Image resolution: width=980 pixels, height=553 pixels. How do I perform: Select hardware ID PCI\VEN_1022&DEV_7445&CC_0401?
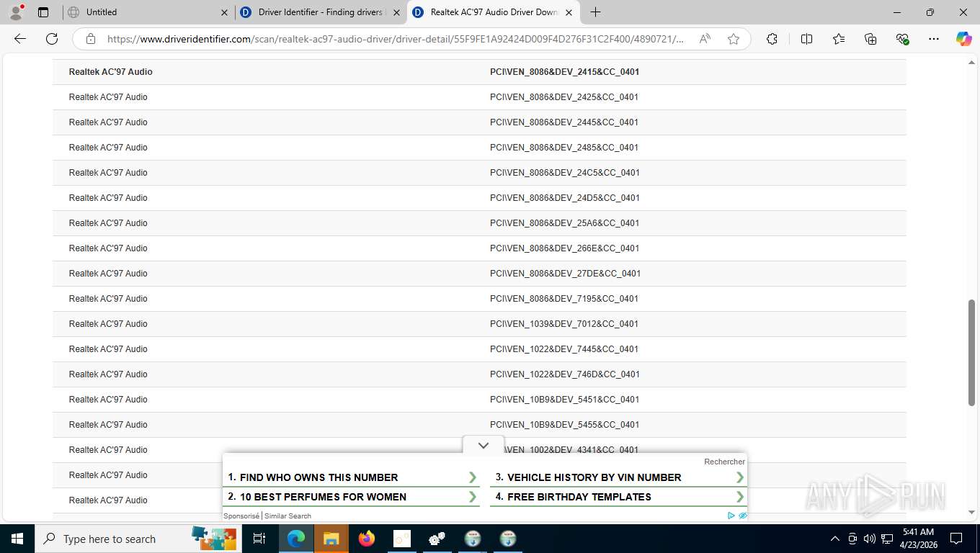tap(564, 349)
